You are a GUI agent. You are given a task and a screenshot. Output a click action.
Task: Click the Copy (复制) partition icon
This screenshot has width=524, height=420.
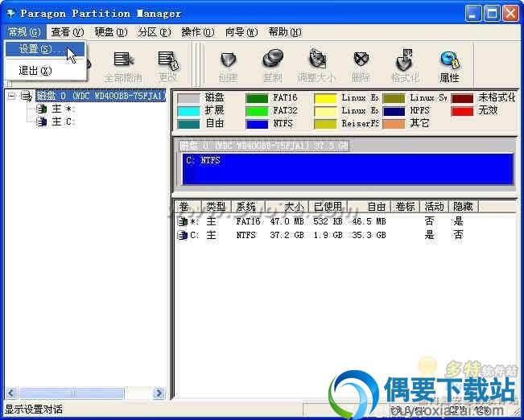coord(273,59)
